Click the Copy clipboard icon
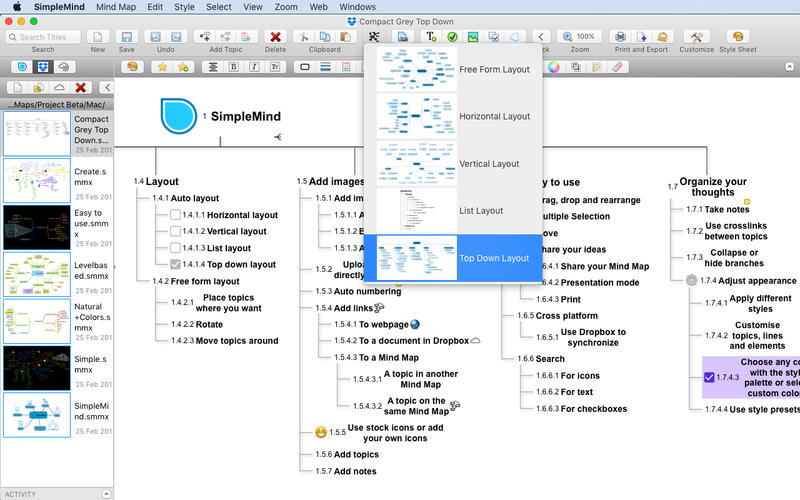Viewport: 800px width, 500px height. pyautogui.click(x=324, y=37)
